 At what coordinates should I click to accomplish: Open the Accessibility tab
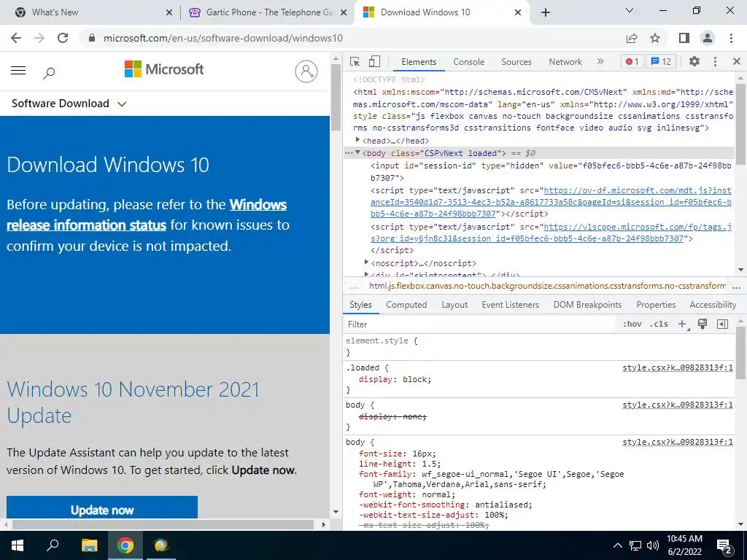(713, 305)
